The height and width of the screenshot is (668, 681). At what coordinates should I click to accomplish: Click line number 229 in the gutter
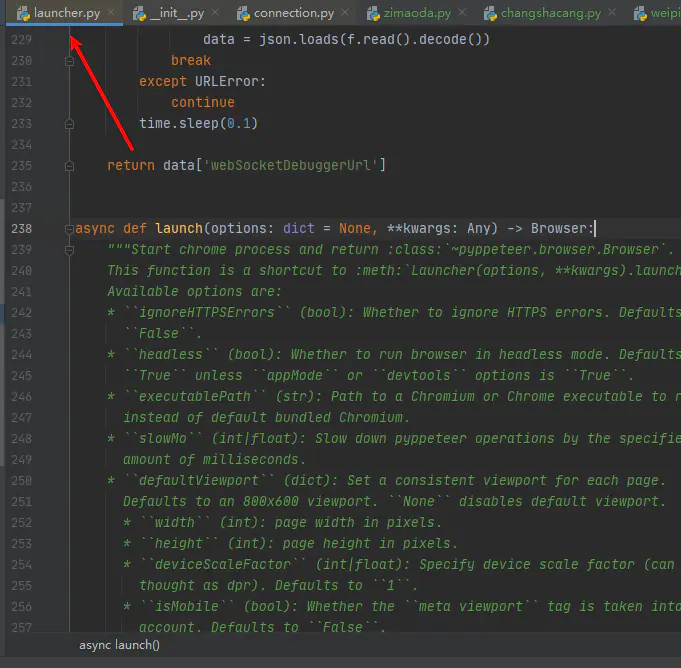(22, 40)
